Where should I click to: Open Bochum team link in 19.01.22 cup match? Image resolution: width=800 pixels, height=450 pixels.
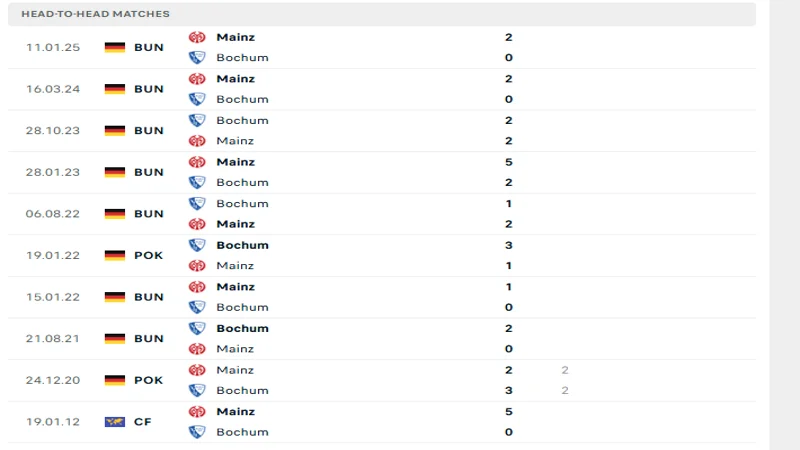tap(242, 245)
